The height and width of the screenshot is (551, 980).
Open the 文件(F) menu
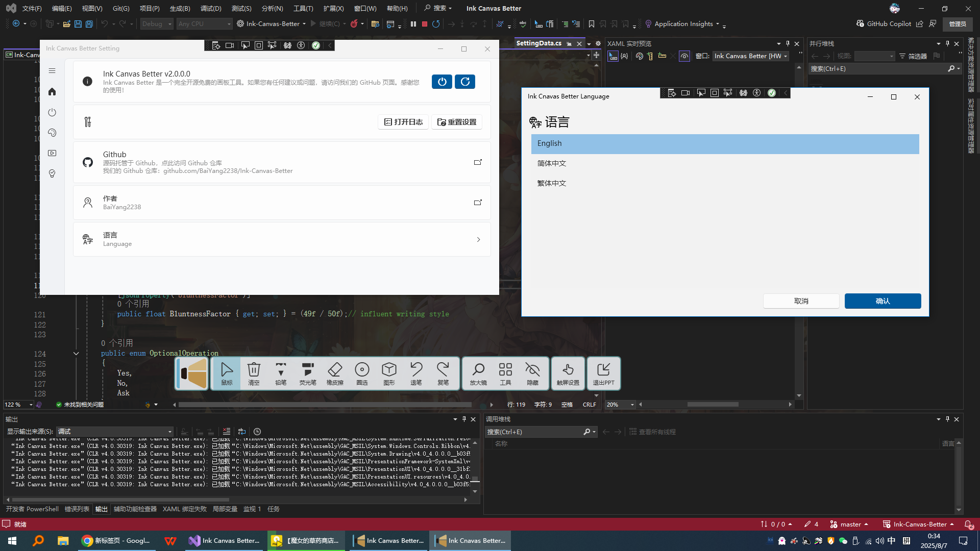click(x=32, y=8)
